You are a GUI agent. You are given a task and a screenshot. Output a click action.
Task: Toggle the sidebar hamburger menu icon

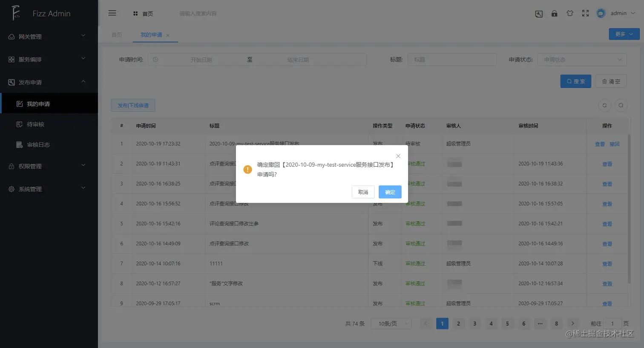coord(112,13)
